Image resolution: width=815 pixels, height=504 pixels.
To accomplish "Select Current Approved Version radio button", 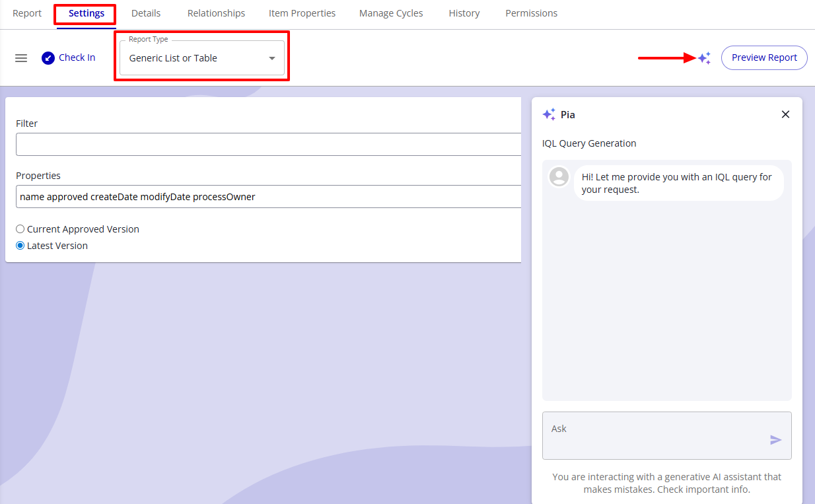I will pos(20,229).
